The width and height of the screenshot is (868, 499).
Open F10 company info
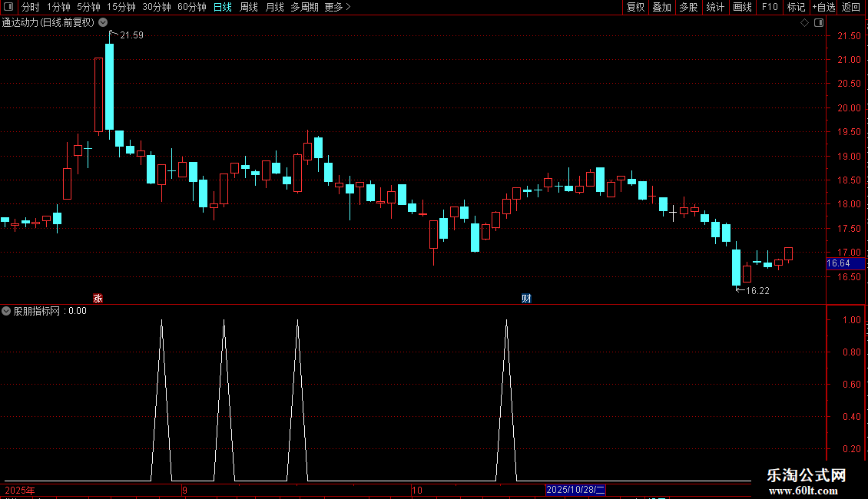pyautogui.click(x=770, y=7)
